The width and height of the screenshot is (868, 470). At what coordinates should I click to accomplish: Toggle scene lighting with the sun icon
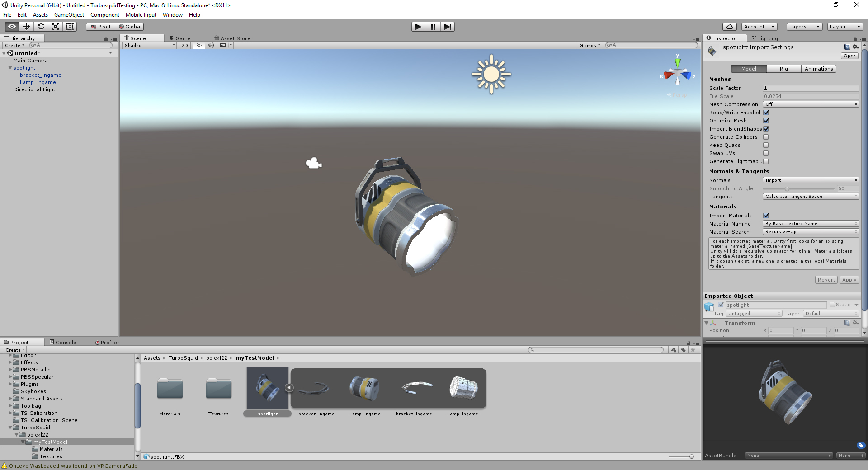(199, 45)
